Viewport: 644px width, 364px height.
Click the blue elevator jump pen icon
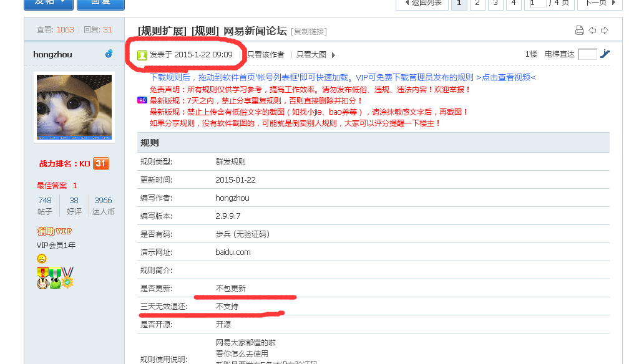pyautogui.click(x=604, y=54)
